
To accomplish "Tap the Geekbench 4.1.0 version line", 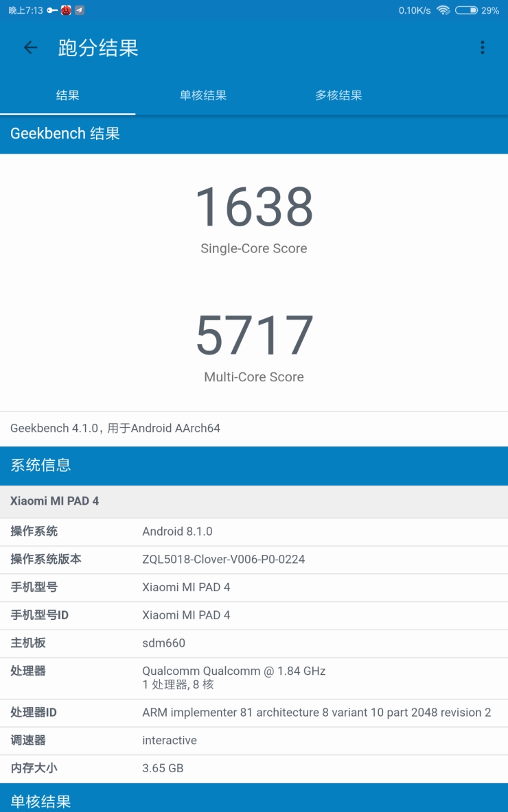I will pyautogui.click(x=115, y=429).
